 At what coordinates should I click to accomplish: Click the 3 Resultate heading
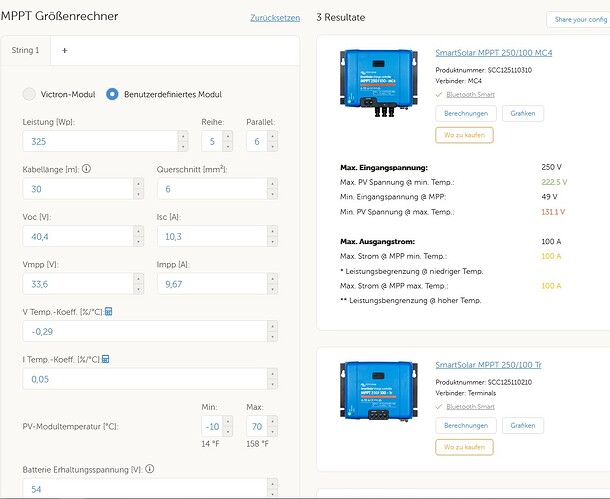[x=340, y=18]
